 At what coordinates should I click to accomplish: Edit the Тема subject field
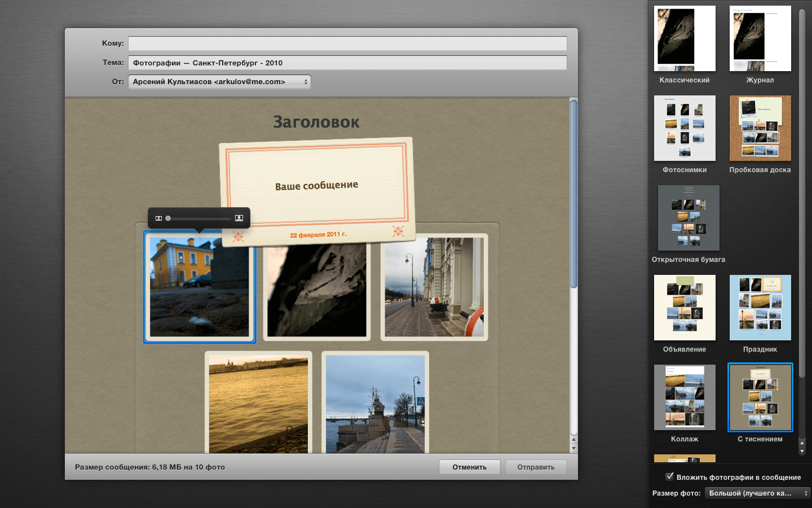[347, 63]
